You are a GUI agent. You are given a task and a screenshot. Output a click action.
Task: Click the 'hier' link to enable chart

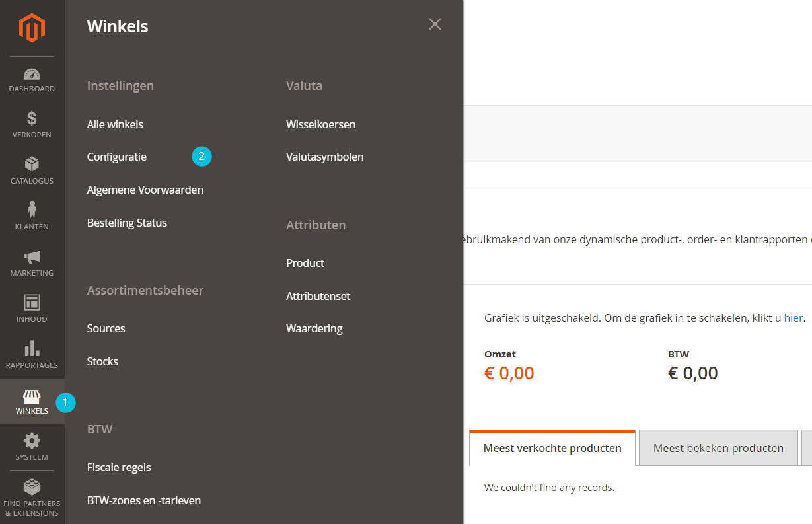[793, 318]
